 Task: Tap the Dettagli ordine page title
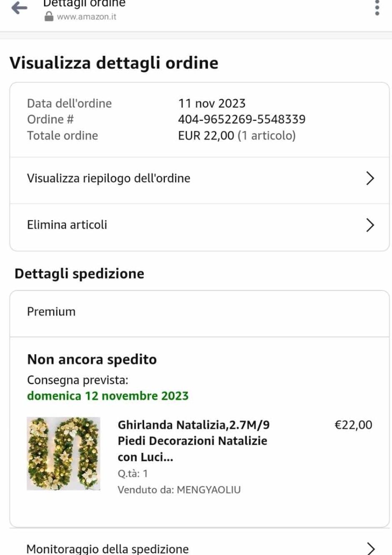(84, 4)
